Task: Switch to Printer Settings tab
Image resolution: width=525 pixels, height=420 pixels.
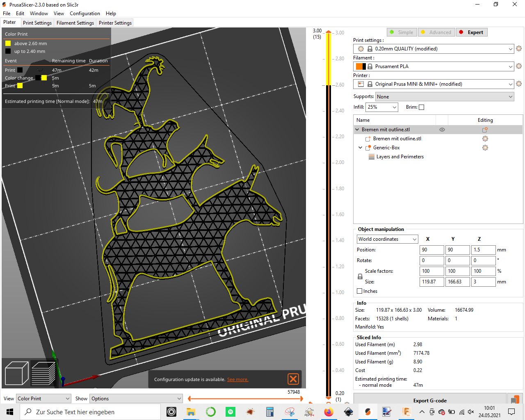Action: coord(115,23)
